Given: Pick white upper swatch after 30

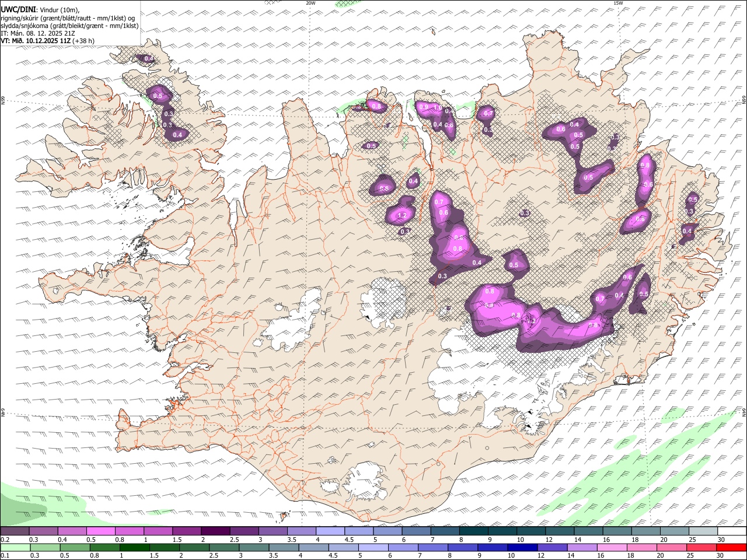Looking at the screenshot, I should (732, 531).
